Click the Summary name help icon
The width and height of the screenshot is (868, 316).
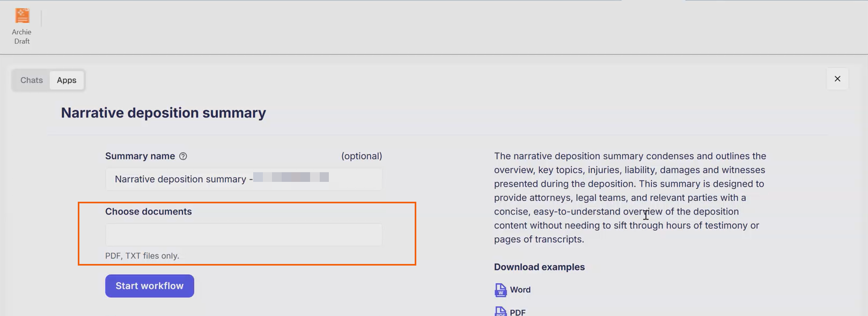coord(183,156)
